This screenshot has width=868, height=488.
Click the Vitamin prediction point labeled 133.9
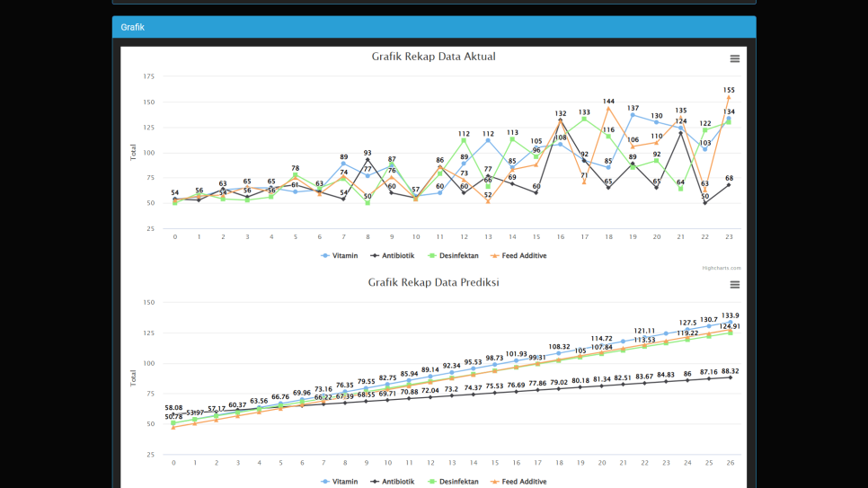pyautogui.click(x=730, y=322)
